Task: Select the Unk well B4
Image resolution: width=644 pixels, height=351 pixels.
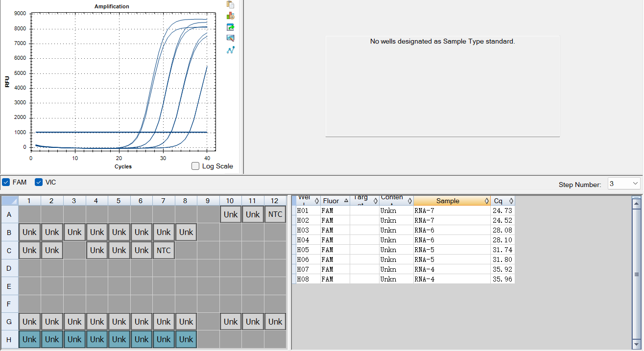Action: 96,232
